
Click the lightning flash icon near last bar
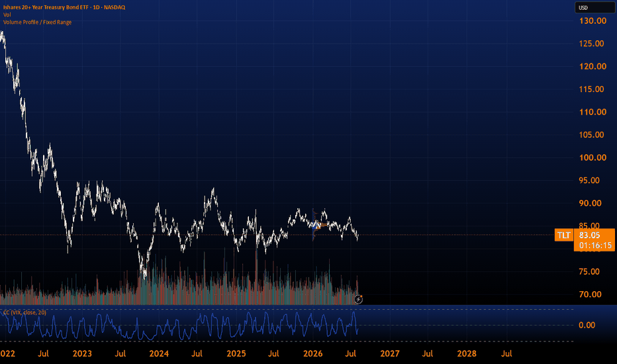(358, 299)
